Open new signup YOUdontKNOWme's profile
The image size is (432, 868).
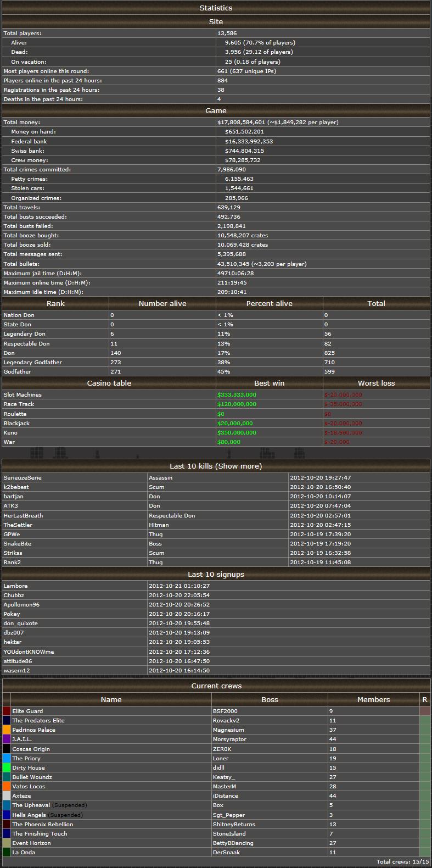point(29,652)
